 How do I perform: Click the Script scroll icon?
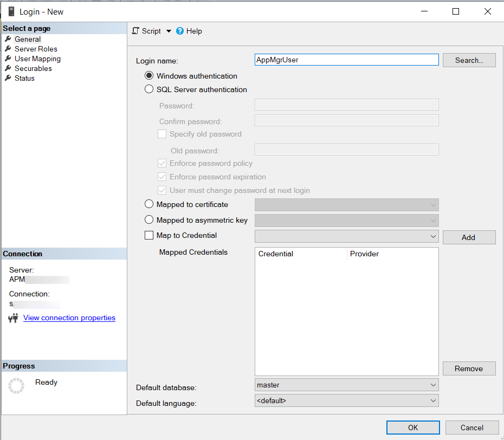(x=135, y=31)
